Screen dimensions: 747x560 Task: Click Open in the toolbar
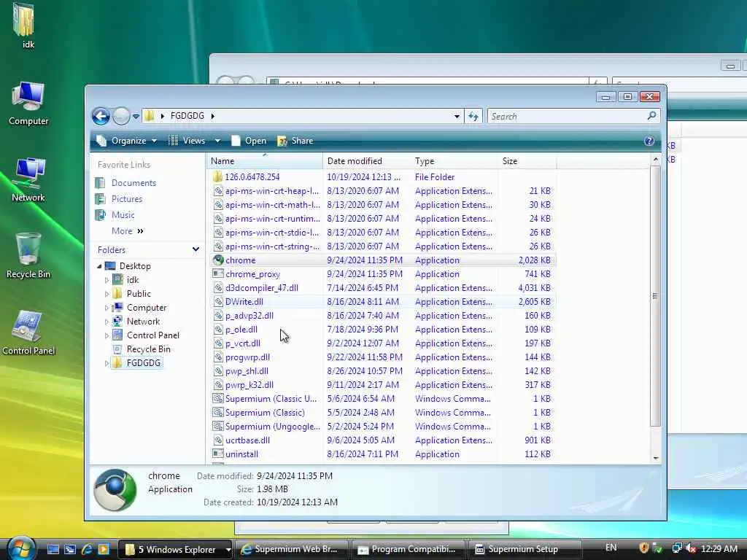click(249, 141)
